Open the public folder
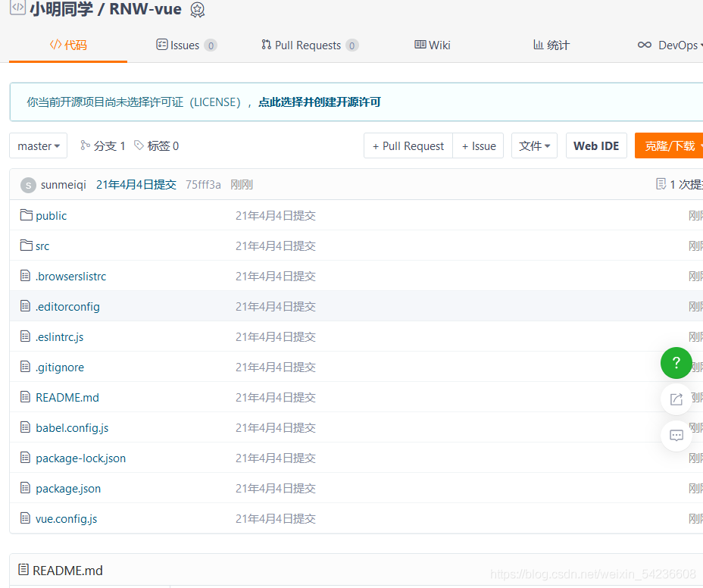The image size is (703, 588). (x=51, y=216)
